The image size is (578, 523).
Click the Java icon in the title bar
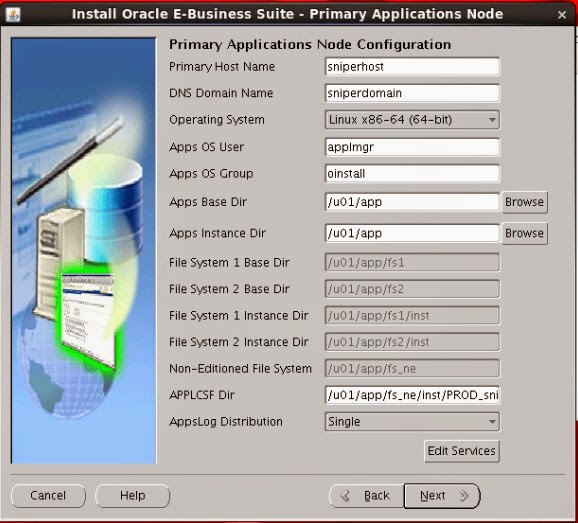(13, 14)
